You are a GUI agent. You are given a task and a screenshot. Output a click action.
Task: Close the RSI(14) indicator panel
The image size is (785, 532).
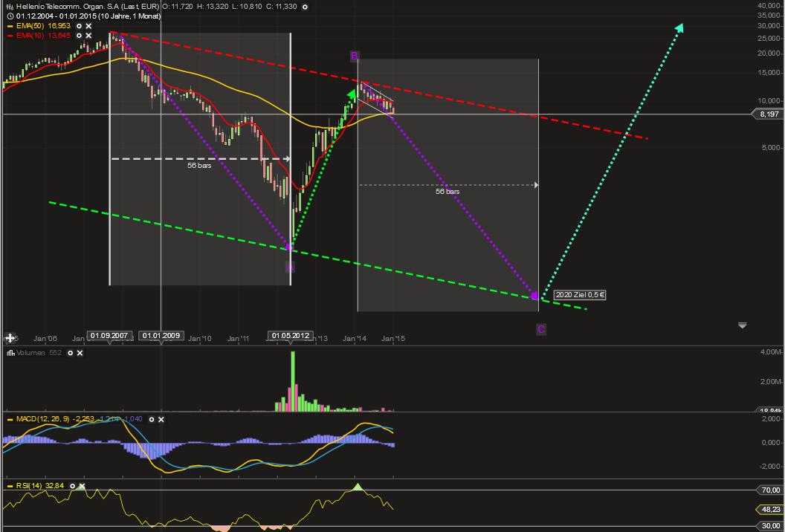tap(82, 486)
